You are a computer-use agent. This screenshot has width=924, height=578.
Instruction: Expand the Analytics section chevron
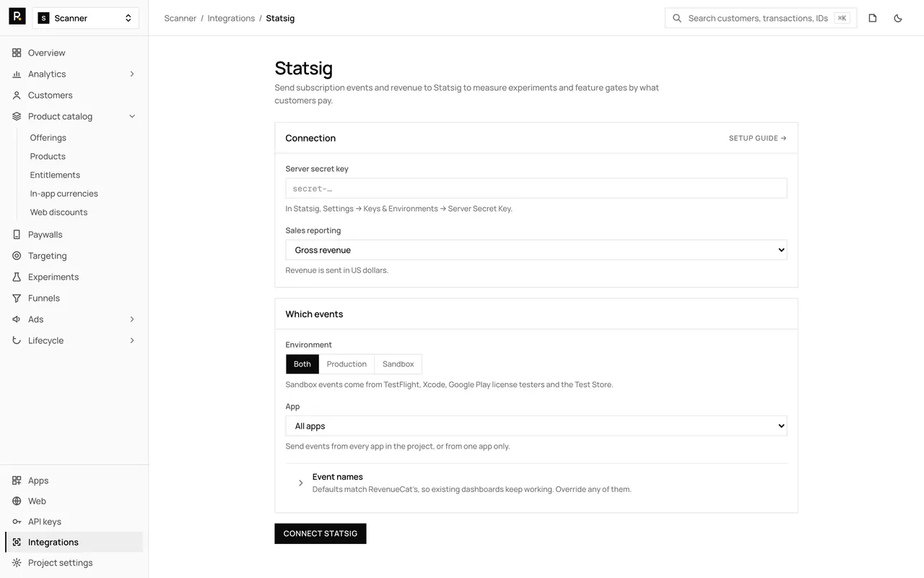132,74
